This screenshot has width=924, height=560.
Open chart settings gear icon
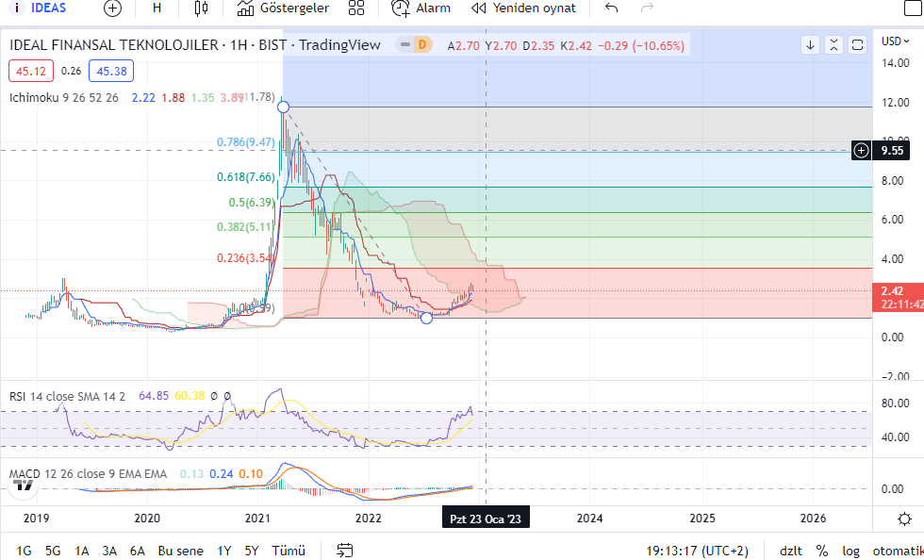[904, 519]
